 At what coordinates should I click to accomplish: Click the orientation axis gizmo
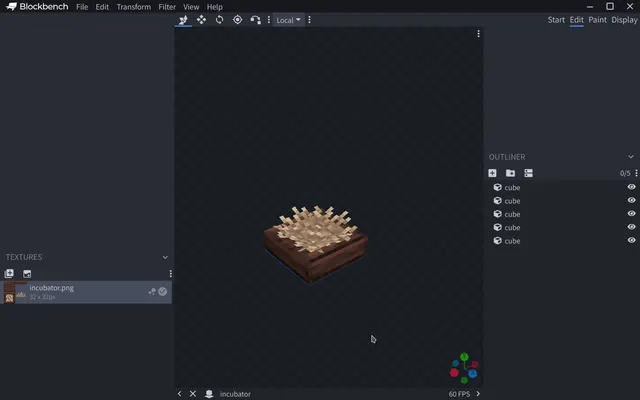coord(464,368)
